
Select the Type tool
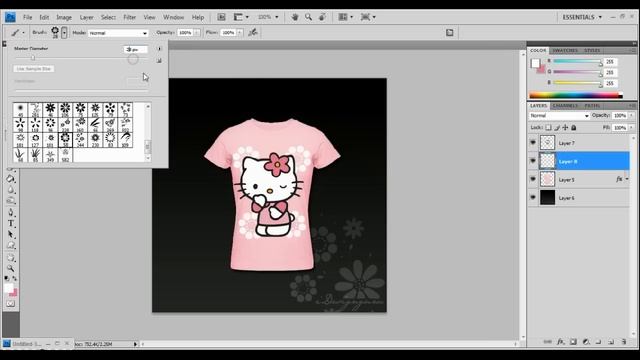[x=11, y=224]
